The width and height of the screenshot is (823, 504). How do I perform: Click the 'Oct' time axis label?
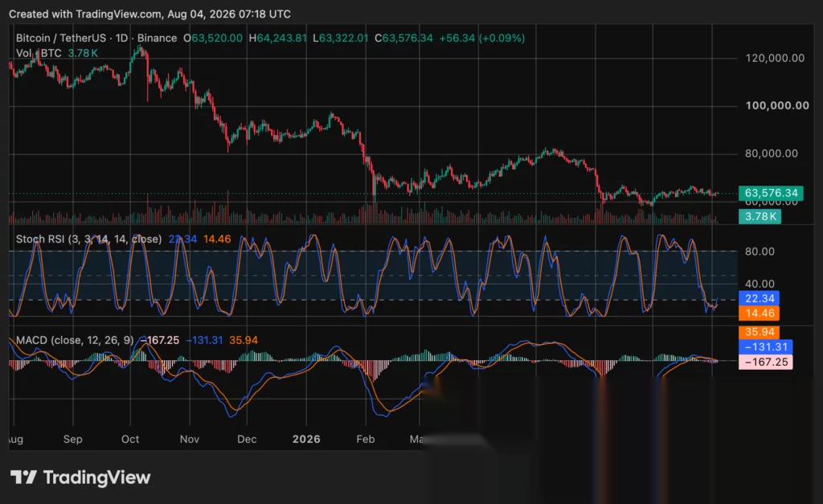point(130,439)
